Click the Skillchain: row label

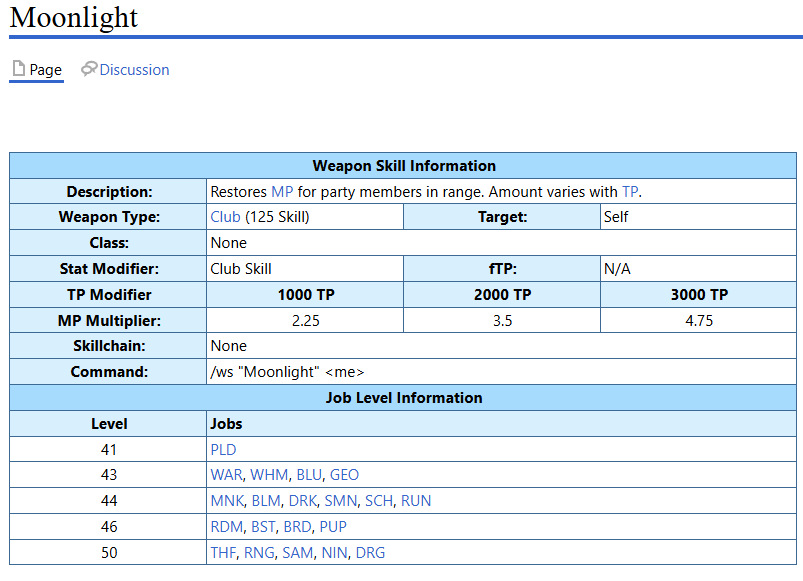pyautogui.click(x=109, y=346)
